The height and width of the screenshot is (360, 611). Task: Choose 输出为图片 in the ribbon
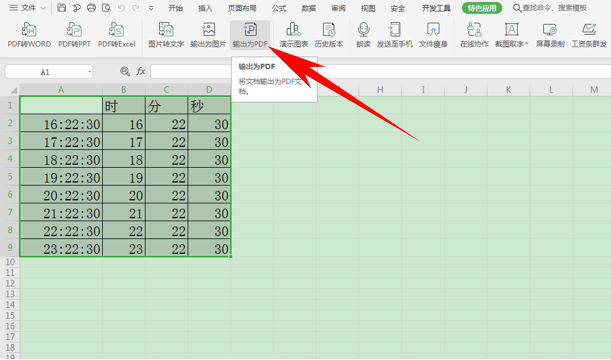tap(208, 35)
